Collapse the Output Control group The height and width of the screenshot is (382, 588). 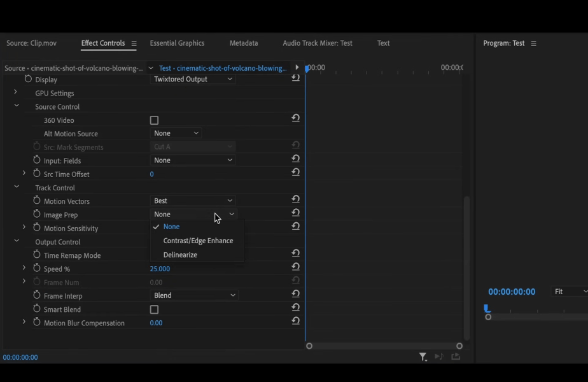(x=17, y=241)
